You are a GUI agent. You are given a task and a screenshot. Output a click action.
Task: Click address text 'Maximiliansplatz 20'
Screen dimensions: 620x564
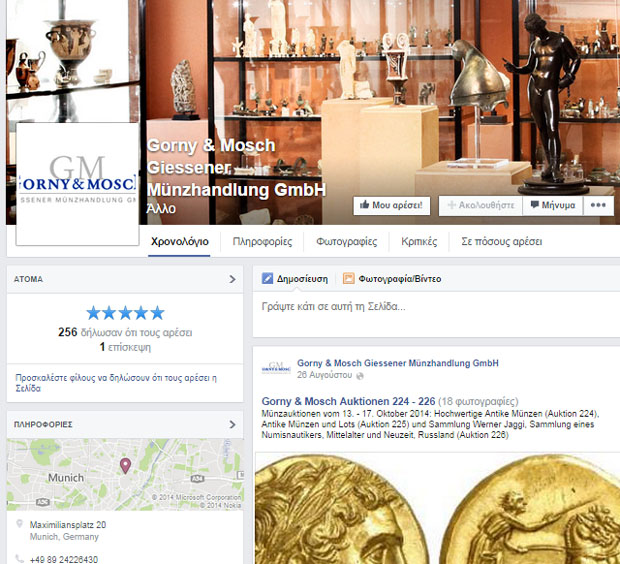[x=68, y=525]
